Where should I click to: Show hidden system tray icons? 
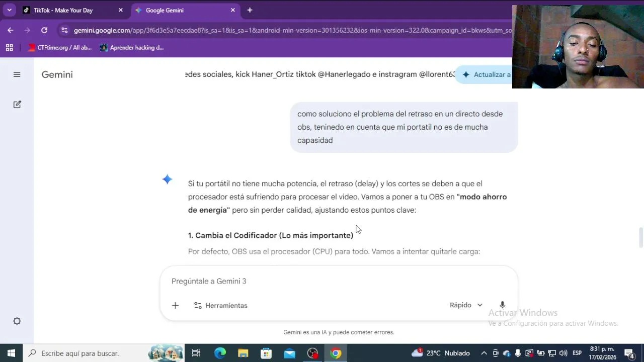[x=484, y=353]
